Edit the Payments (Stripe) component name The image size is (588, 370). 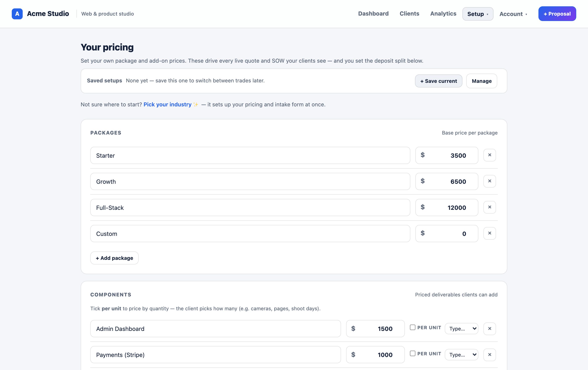[x=215, y=355]
